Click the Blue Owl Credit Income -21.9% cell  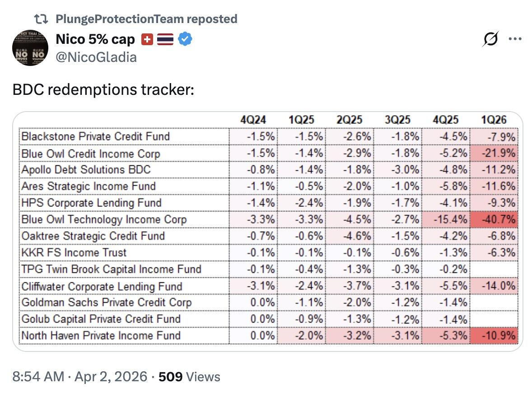pos(494,153)
